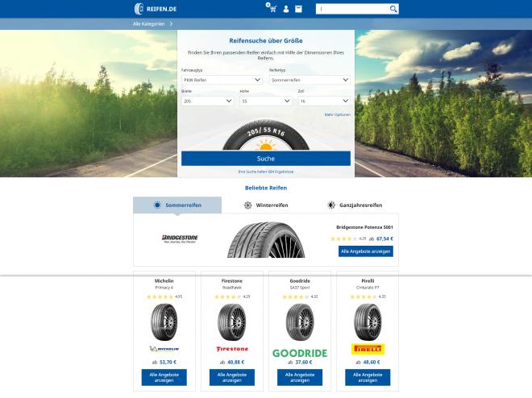
Task: Click the blue Suche button
Action: pyautogui.click(x=266, y=159)
